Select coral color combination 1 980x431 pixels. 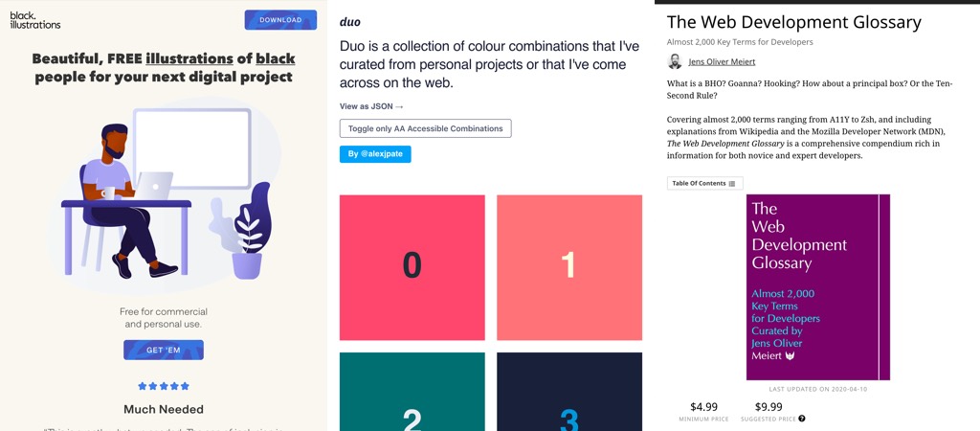pos(568,267)
